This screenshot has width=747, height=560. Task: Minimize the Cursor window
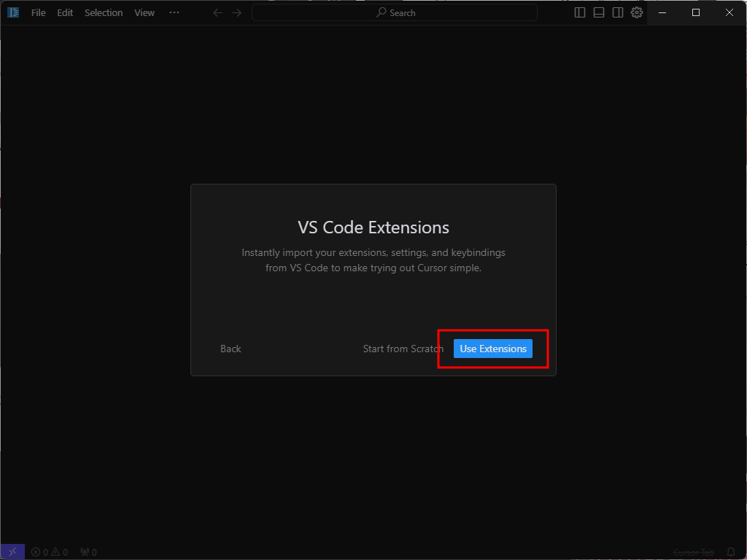click(662, 13)
